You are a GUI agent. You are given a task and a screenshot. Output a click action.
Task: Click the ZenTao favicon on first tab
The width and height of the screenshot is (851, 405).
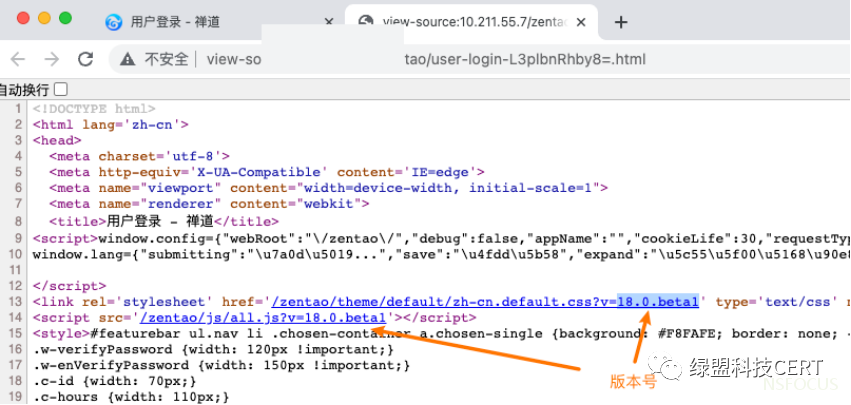[x=113, y=22]
